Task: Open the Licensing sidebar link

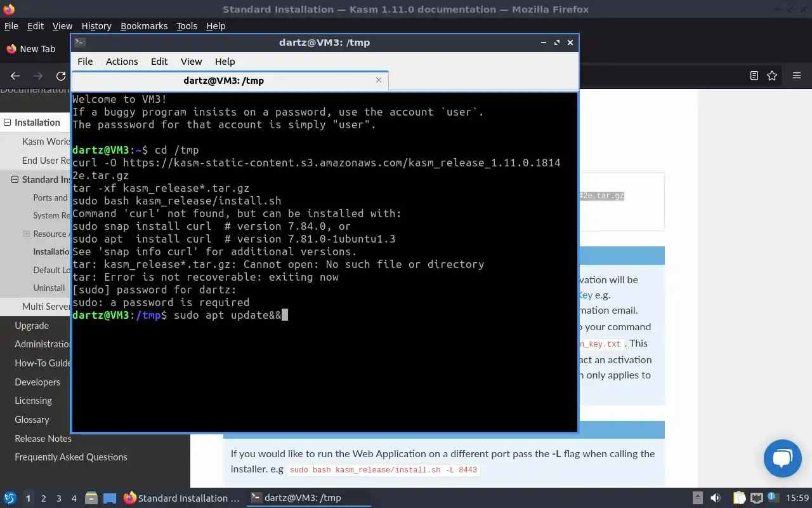Action: pos(33,401)
